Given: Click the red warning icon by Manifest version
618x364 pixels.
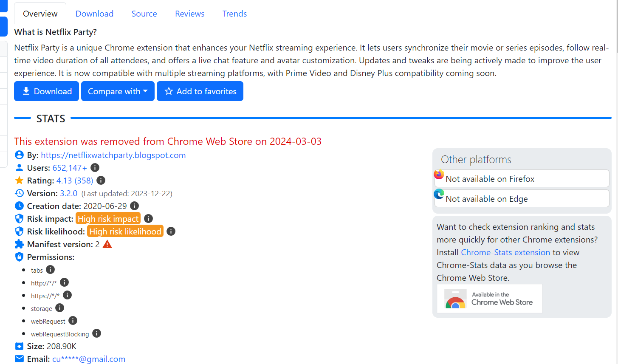Looking at the screenshot, I should tap(107, 244).
